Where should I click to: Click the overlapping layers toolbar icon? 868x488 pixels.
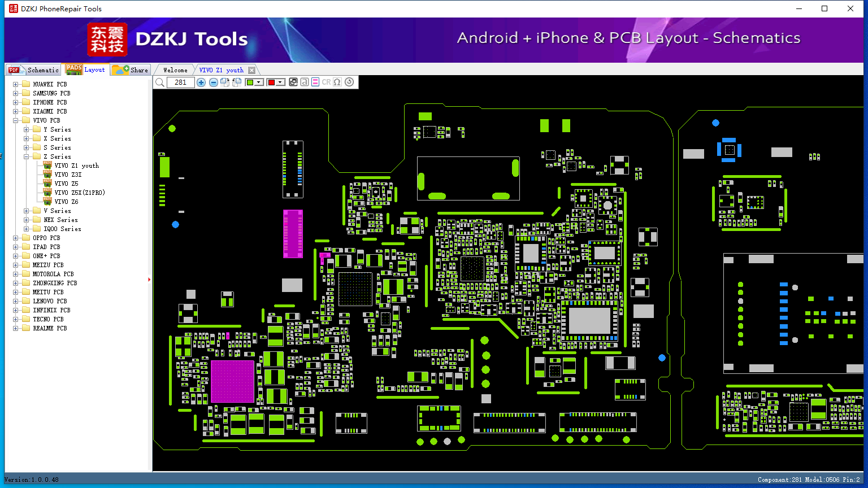[x=293, y=82]
